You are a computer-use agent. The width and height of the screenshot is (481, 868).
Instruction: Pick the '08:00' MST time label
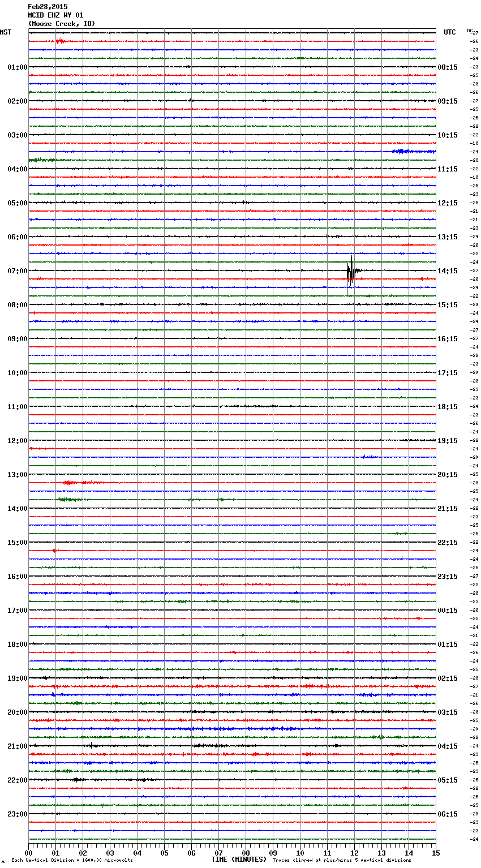point(18,305)
